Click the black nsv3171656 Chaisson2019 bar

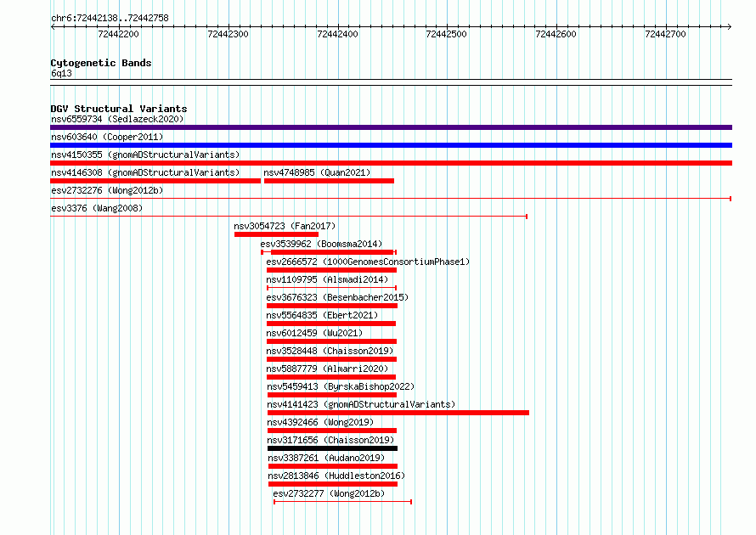click(333, 448)
